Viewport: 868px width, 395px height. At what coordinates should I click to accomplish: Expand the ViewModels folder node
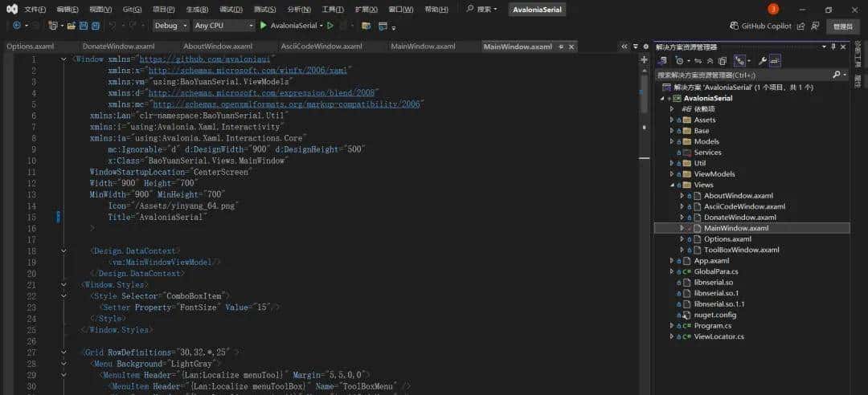(672, 174)
